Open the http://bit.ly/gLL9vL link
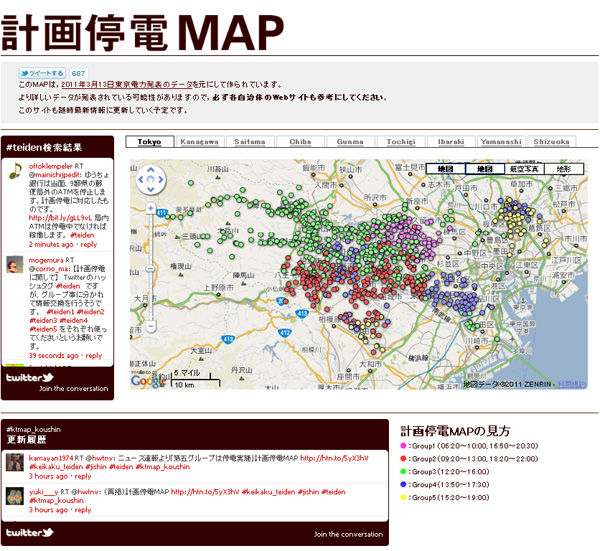This screenshot has height=551, width=600. [60, 218]
